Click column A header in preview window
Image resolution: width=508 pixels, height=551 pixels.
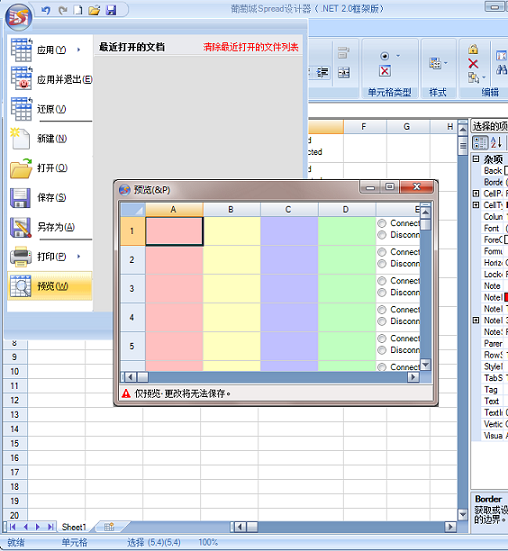click(174, 209)
